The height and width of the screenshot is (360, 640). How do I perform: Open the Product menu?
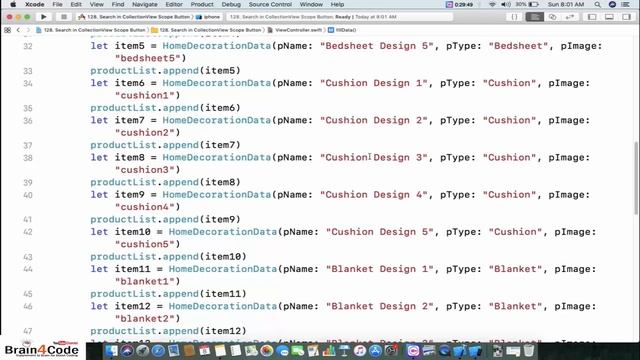(202, 4)
